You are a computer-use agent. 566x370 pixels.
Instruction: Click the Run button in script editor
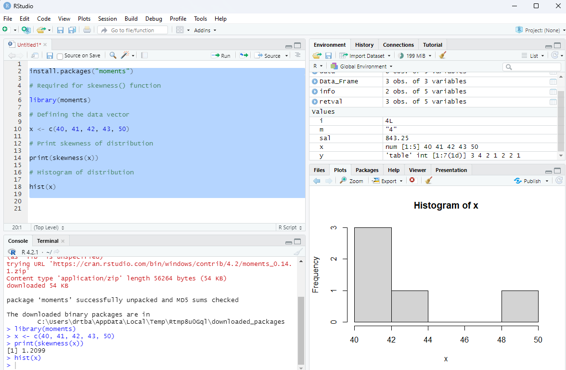pos(221,55)
